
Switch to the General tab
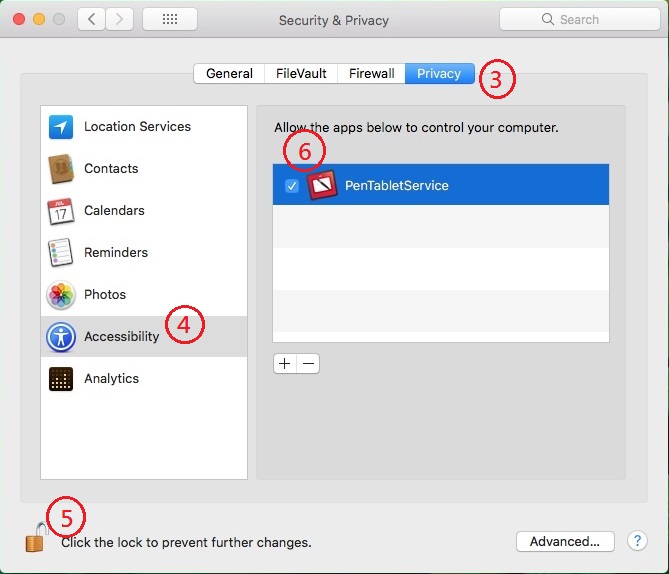point(229,73)
